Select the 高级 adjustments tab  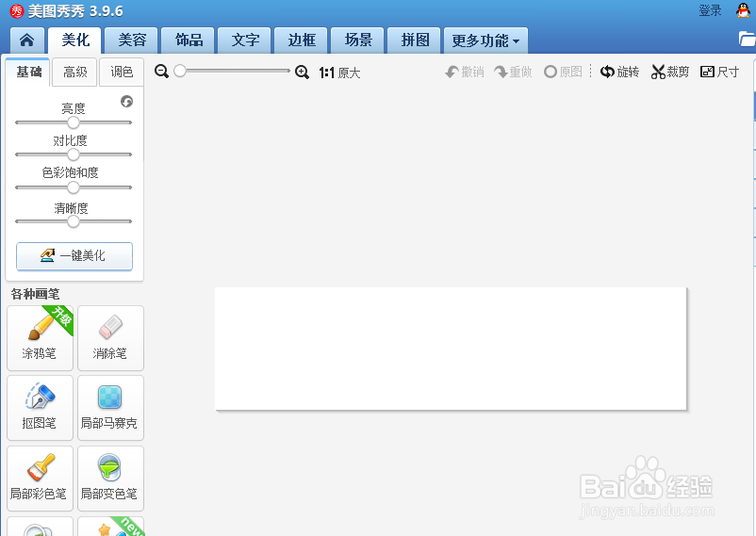coord(75,73)
